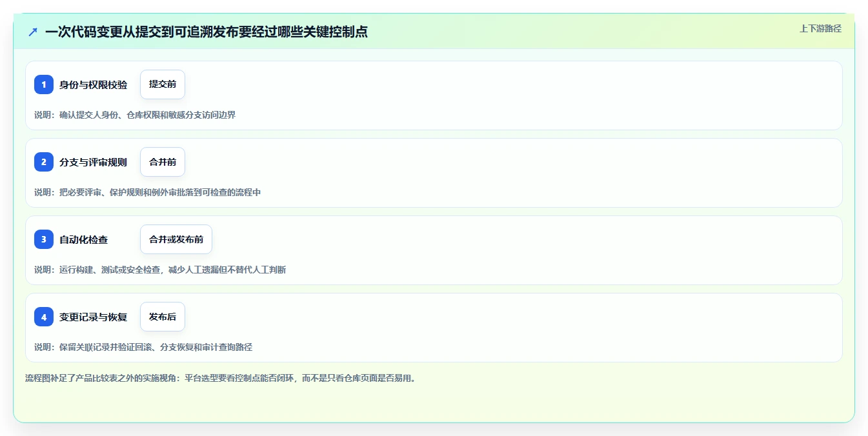Click description 把必要评审、保护规则和例外审批落到可检查的流程中
Image resolution: width=868 pixels, height=436 pixels.
tap(160, 192)
